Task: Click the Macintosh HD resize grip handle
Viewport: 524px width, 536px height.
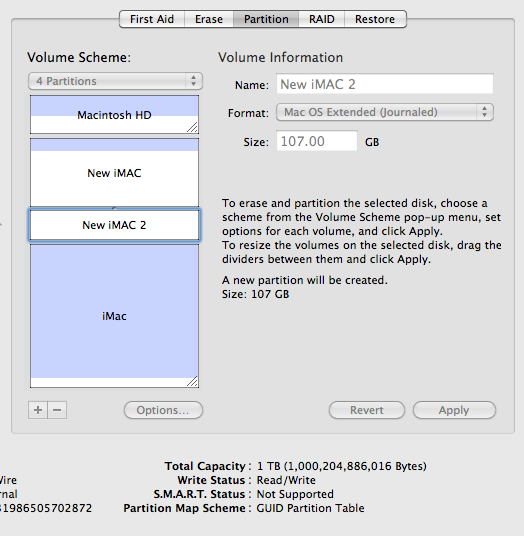Action: 192,128
